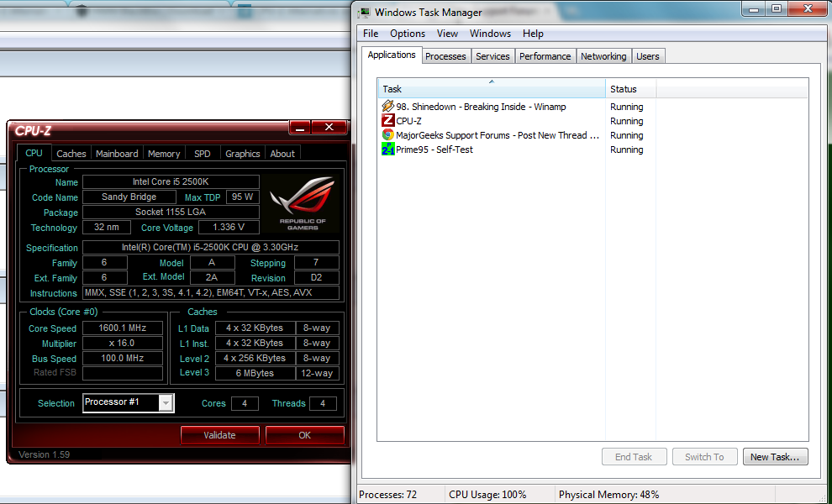Screen dimensions: 832x504
Task: Click the Version 1.59 label in CPU-Z
Action: point(44,454)
